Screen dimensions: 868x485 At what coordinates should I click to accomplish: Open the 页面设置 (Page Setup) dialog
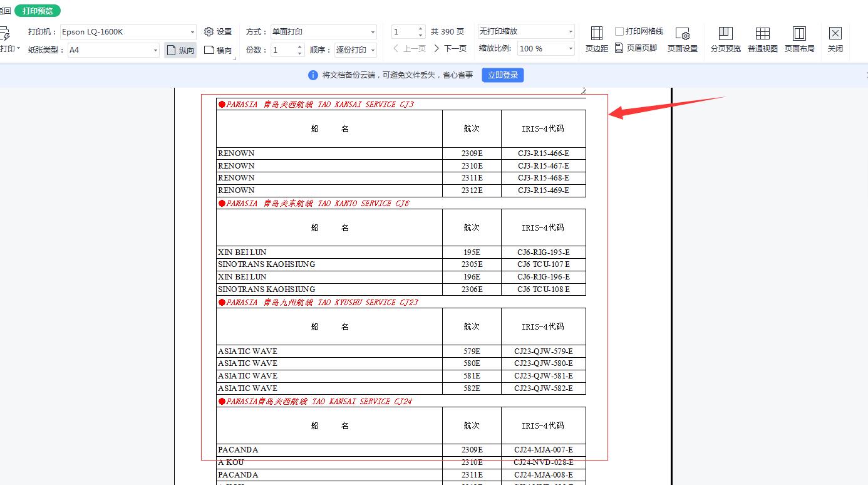click(x=682, y=38)
